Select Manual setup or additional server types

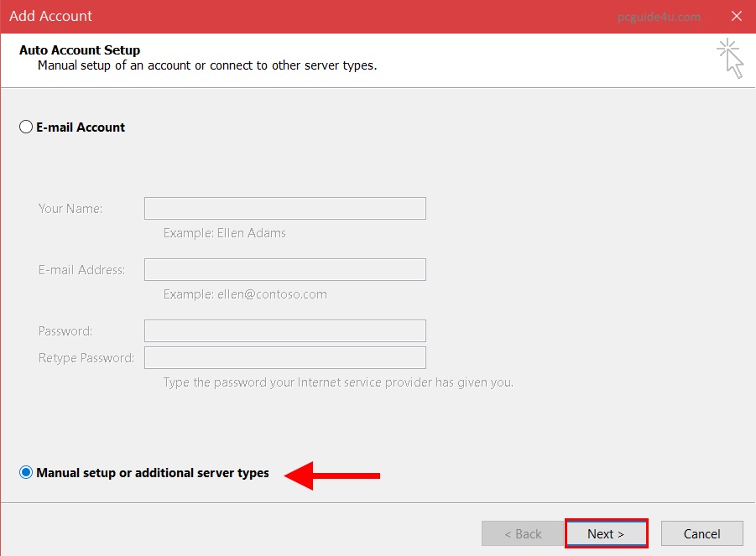click(26, 473)
